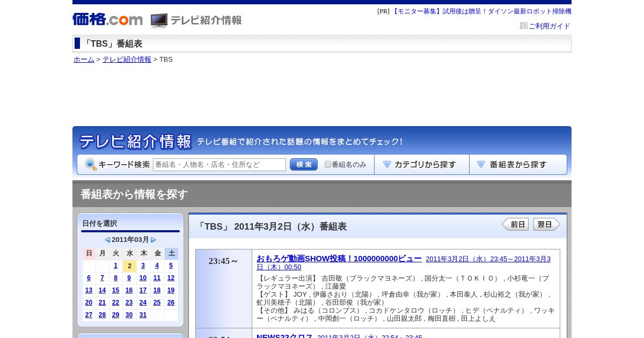Click 前日 previous day button
The image size is (644, 338).
(515, 224)
